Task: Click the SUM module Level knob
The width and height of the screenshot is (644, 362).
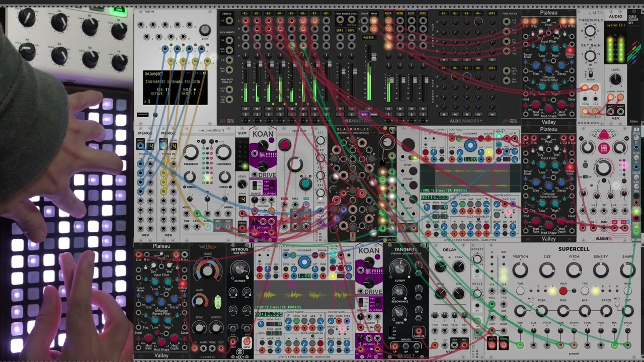Action: tap(242, 184)
